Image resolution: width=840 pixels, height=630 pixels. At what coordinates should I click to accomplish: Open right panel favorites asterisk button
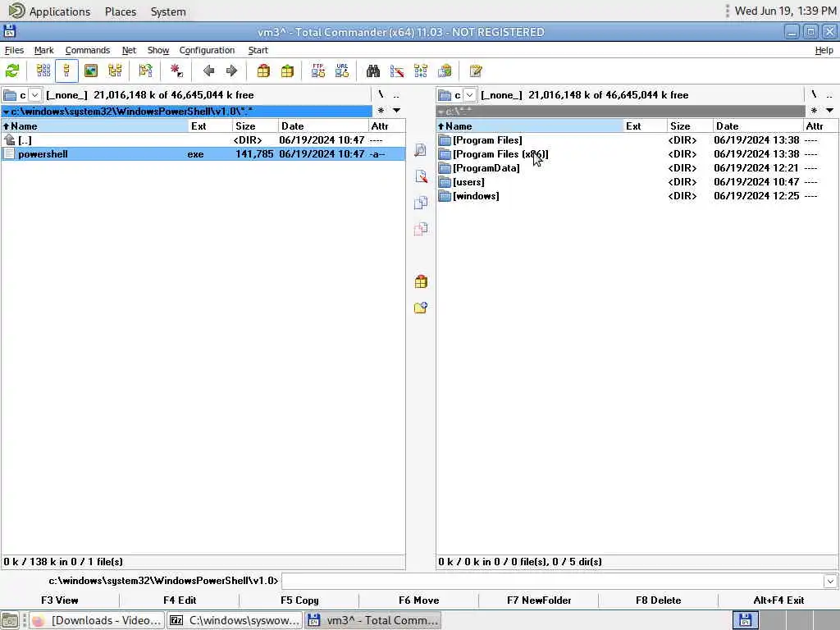point(814,111)
